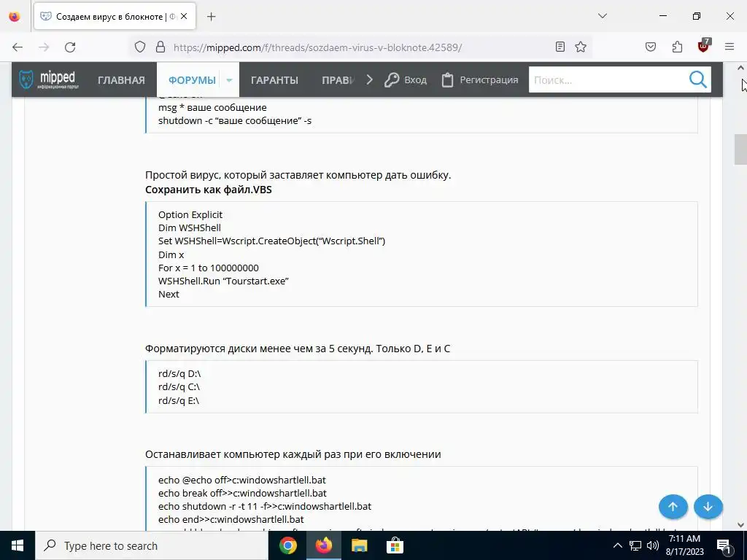Image resolution: width=747 pixels, height=560 pixels.
Task: Open ГЛАВНАЯ navigation item
Action: coord(121,80)
